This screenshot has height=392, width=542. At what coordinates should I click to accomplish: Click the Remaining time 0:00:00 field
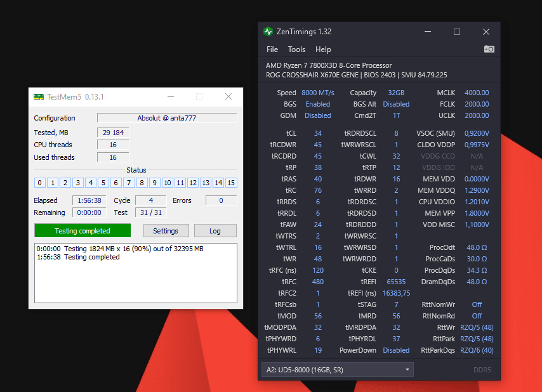pos(89,212)
